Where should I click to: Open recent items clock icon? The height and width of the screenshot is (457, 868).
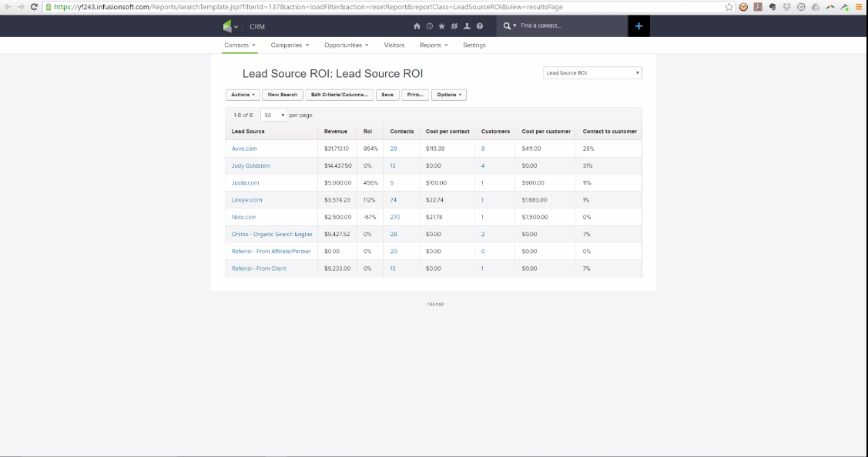[430, 26]
